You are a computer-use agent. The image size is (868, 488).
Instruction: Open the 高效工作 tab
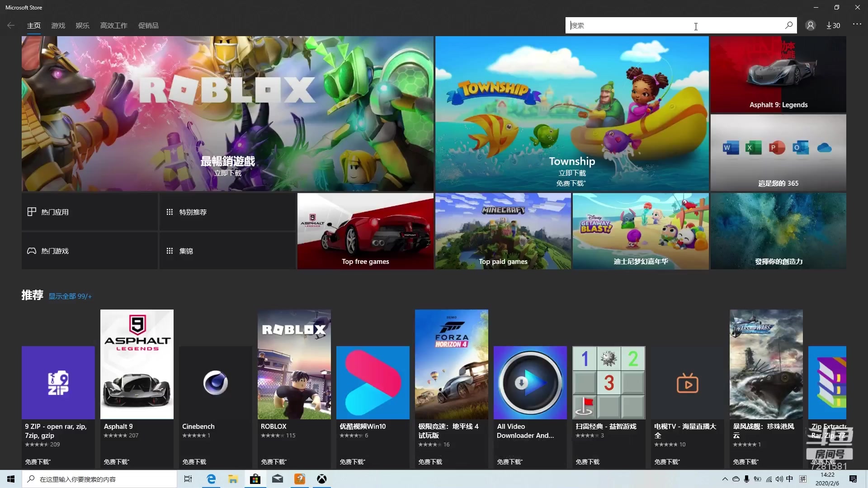point(113,26)
